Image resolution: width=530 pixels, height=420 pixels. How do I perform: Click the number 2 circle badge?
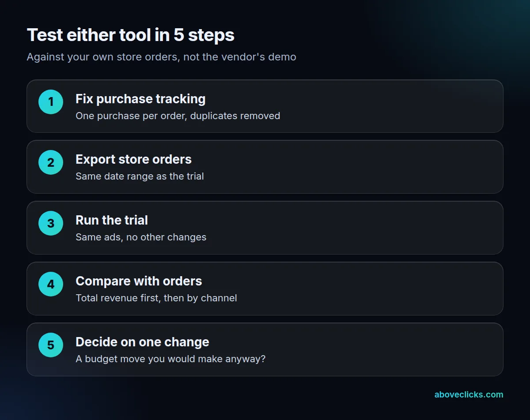click(x=51, y=163)
